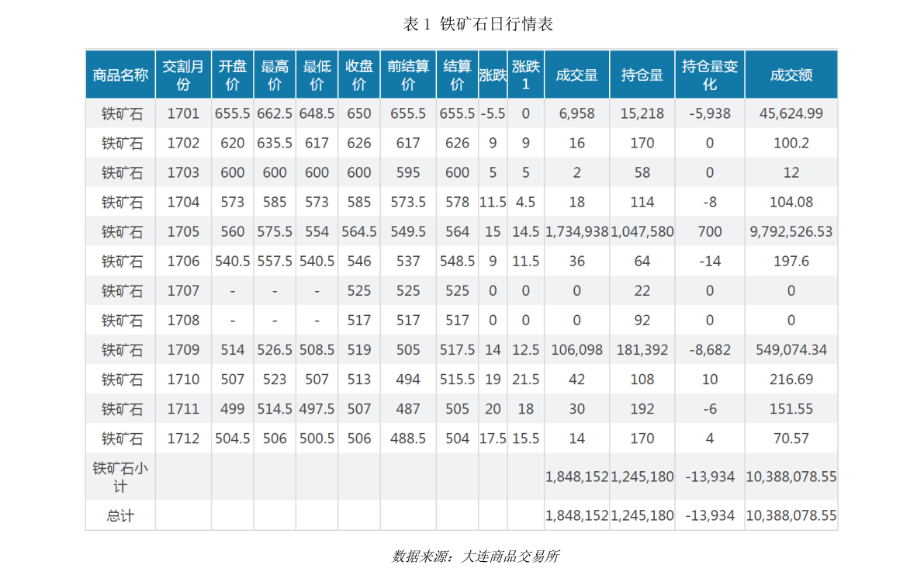Select the "成交量" column header
This screenshot has width=924, height=579.
click(x=577, y=75)
